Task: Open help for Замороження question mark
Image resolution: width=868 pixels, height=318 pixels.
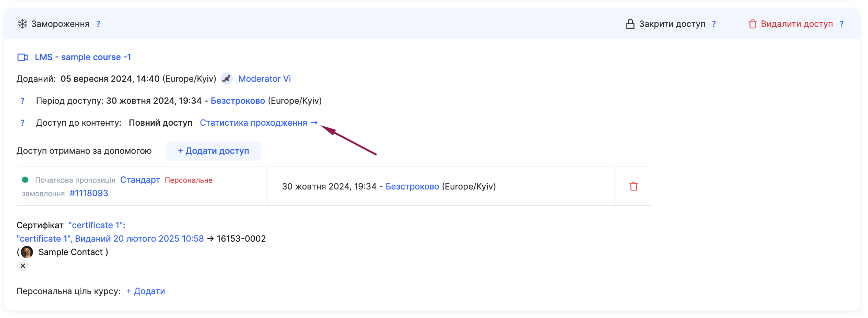Action: tap(98, 24)
